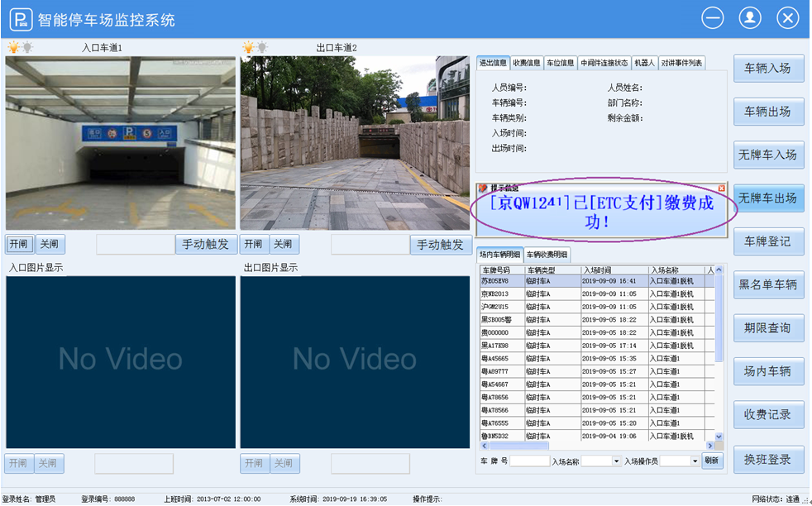Click the 提示信息 popup title icon

coord(483,188)
